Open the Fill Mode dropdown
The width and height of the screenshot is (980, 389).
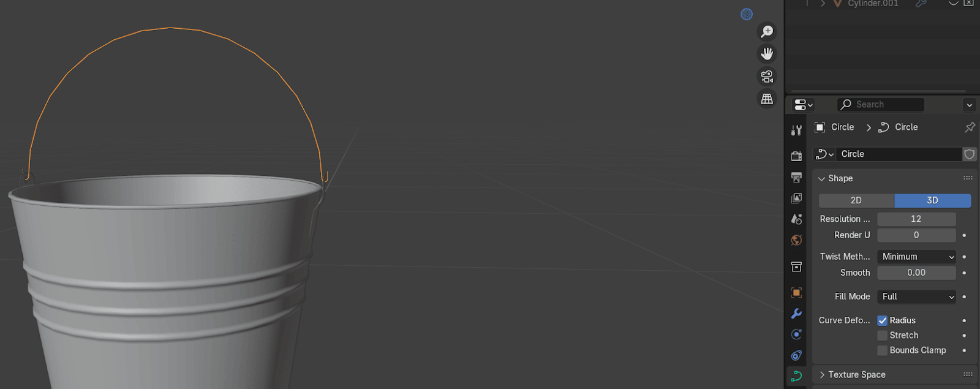click(916, 296)
